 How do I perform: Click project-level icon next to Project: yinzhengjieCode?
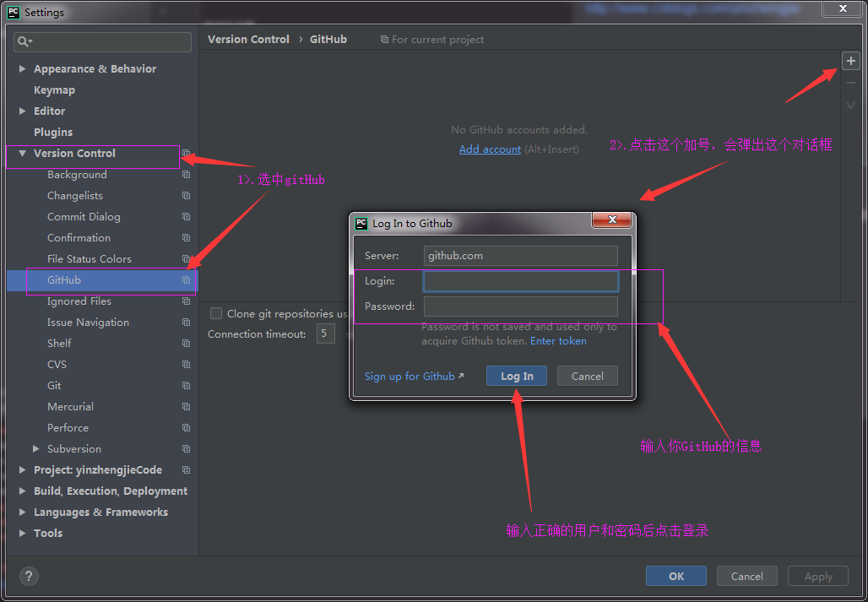(186, 469)
